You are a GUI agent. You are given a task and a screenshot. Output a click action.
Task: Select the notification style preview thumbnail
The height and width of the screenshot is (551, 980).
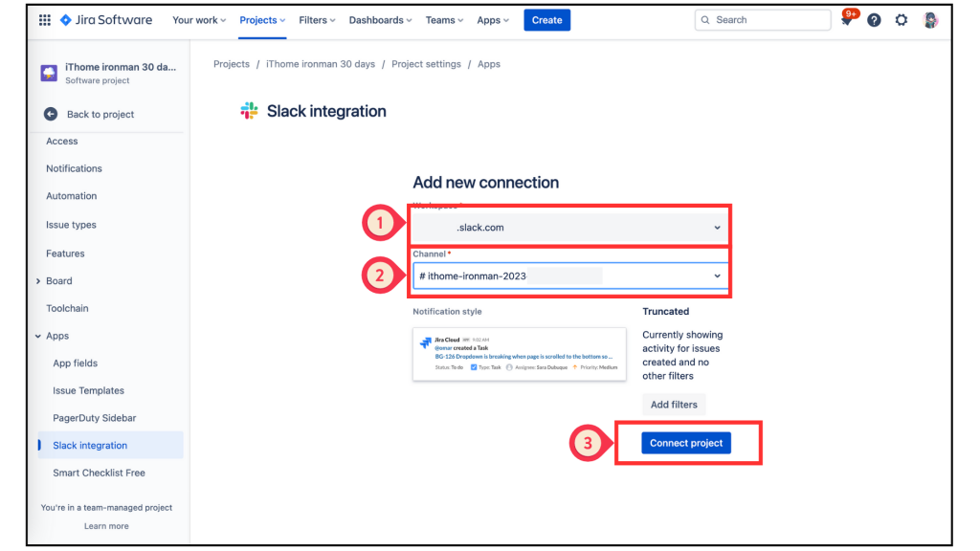click(520, 354)
